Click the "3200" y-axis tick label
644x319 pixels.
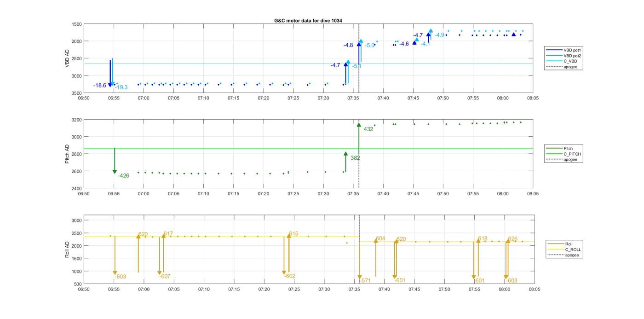coord(76,120)
